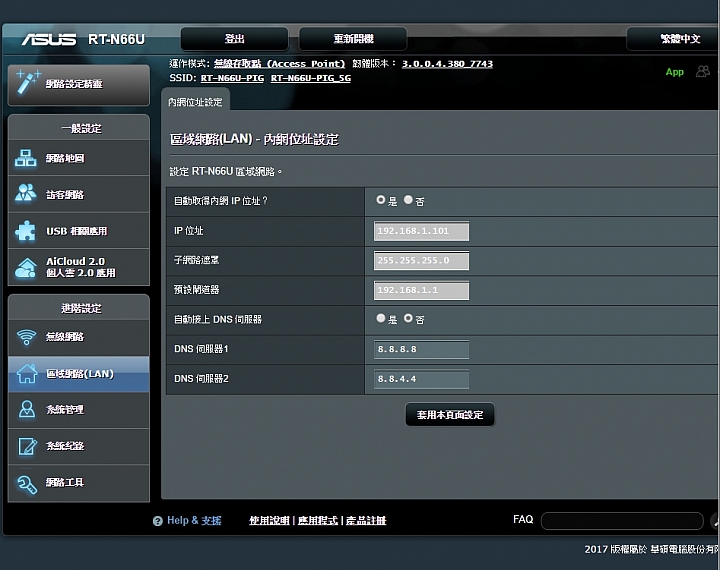Open the 使用說明 manual link
Screen dimensions: 720x570
point(269,520)
